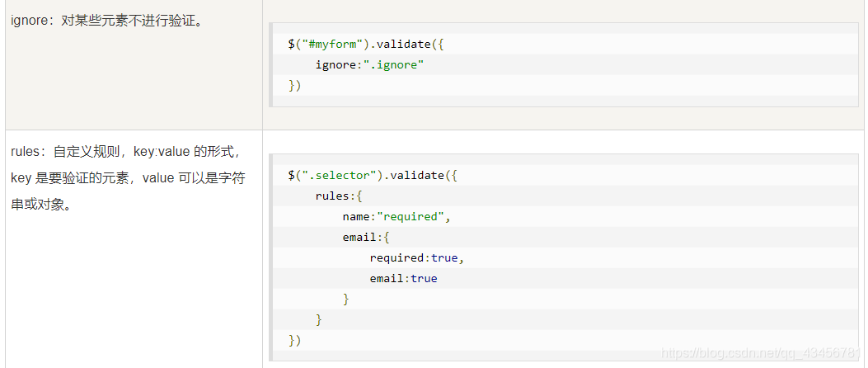Click the line 'key 是要验证的元素，value 可以是字符'
The image size is (868, 368).
click(x=128, y=178)
